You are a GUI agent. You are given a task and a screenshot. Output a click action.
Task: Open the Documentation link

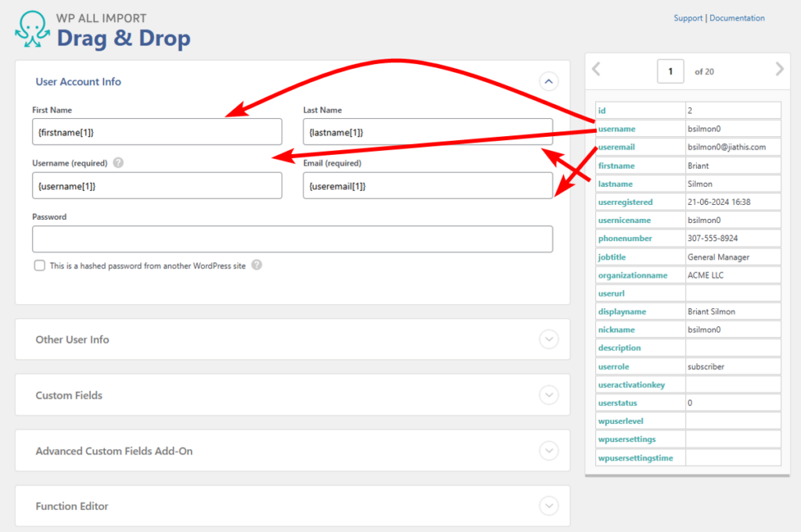737,17
